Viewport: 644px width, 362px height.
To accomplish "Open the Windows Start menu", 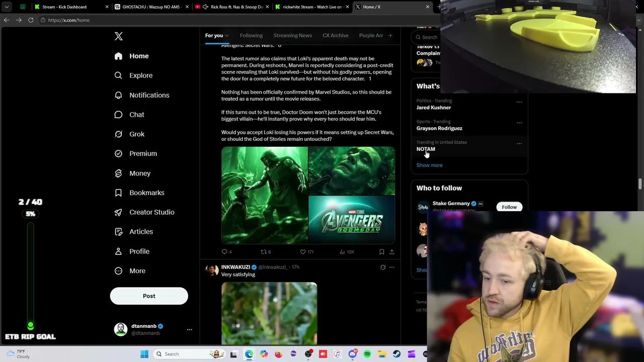I will [144, 354].
